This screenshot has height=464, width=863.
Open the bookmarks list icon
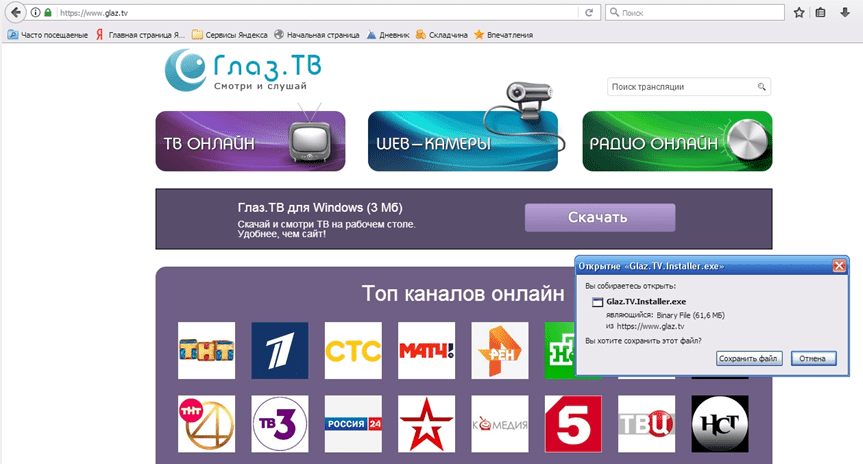click(x=821, y=12)
